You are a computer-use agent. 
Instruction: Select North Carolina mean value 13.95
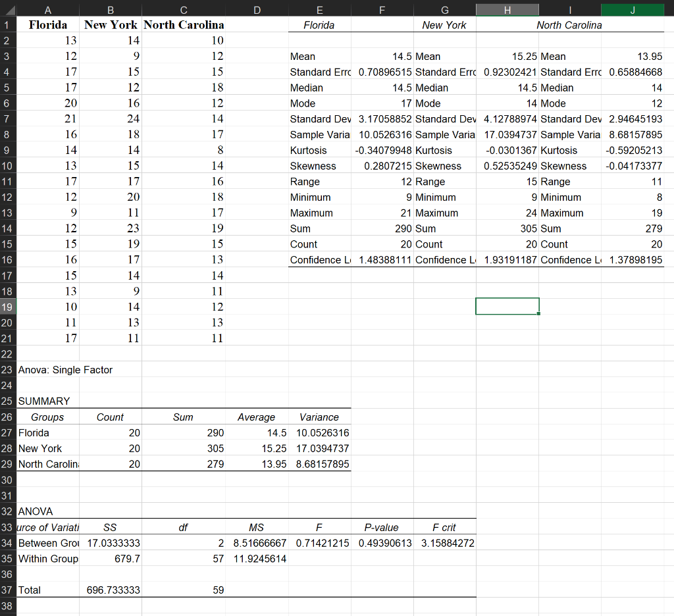(650, 57)
